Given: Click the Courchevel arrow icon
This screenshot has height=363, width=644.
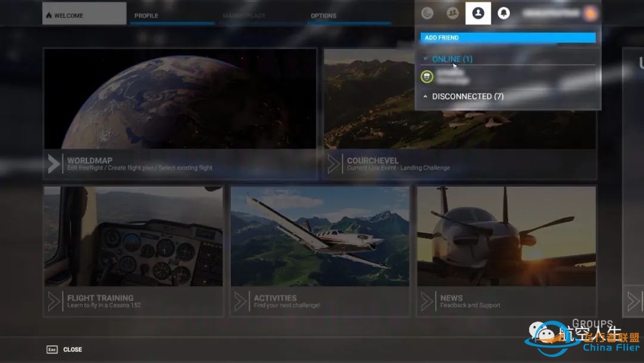Looking at the screenshot, I should point(333,164).
